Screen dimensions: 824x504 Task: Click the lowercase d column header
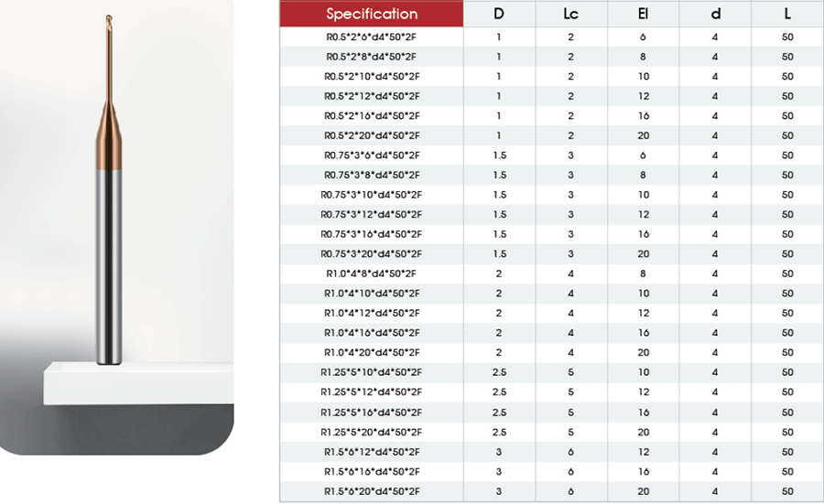(715, 14)
